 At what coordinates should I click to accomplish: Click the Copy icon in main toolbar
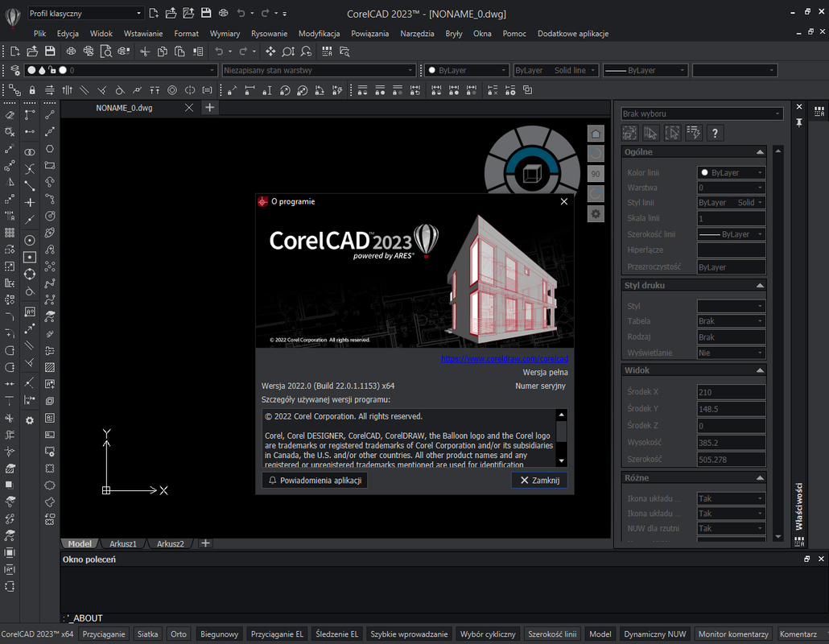pyautogui.click(x=163, y=52)
